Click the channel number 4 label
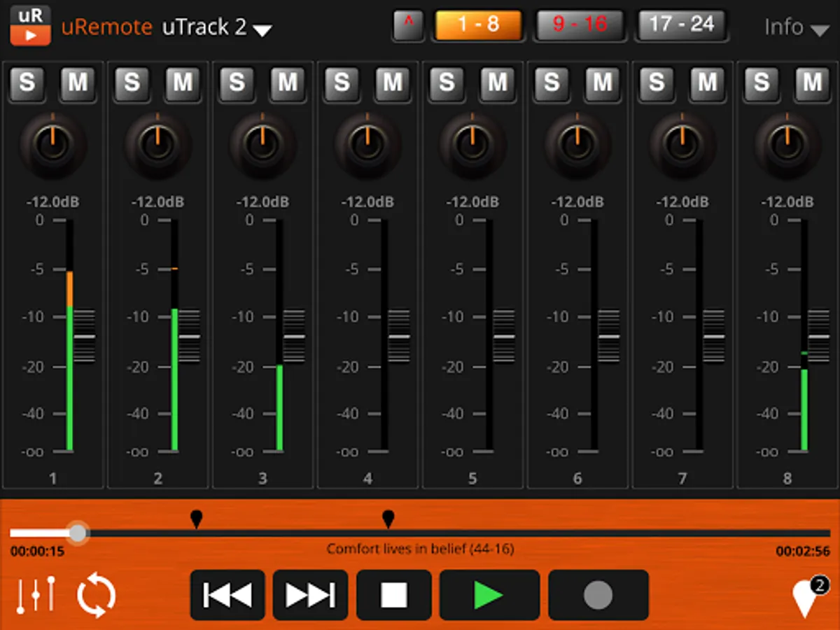The width and height of the screenshot is (840, 630). pos(367,479)
